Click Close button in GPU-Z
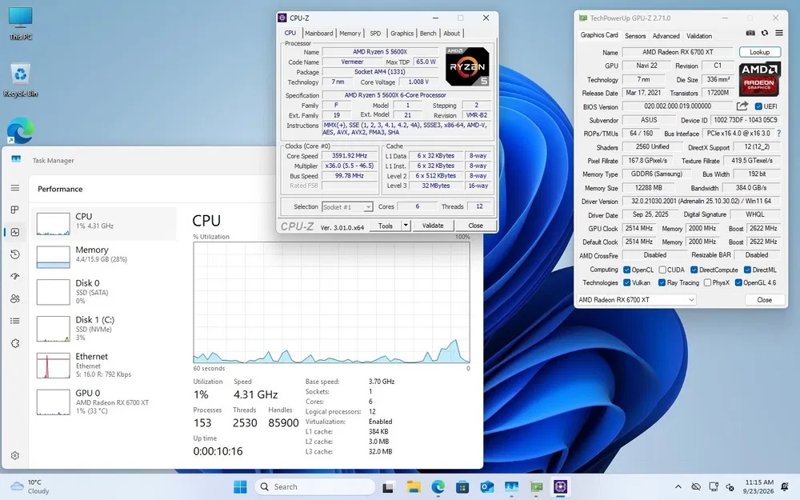The width and height of the screenshot is (800, 500). [x=764, y=299]
